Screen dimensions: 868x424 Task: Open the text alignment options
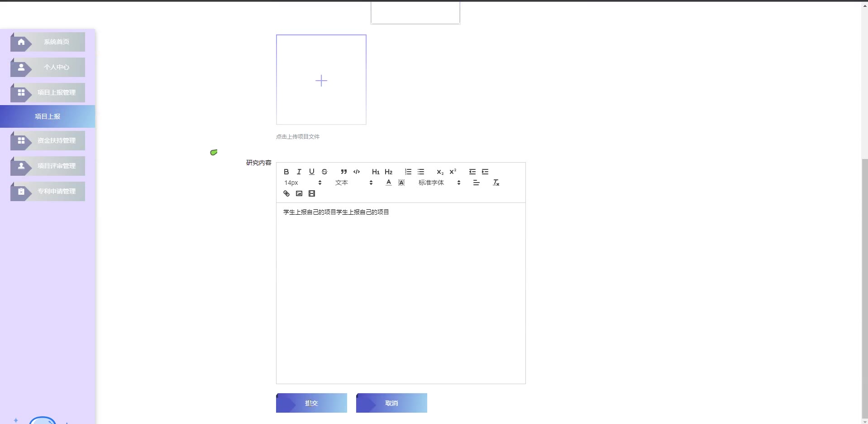coord(476,183)
